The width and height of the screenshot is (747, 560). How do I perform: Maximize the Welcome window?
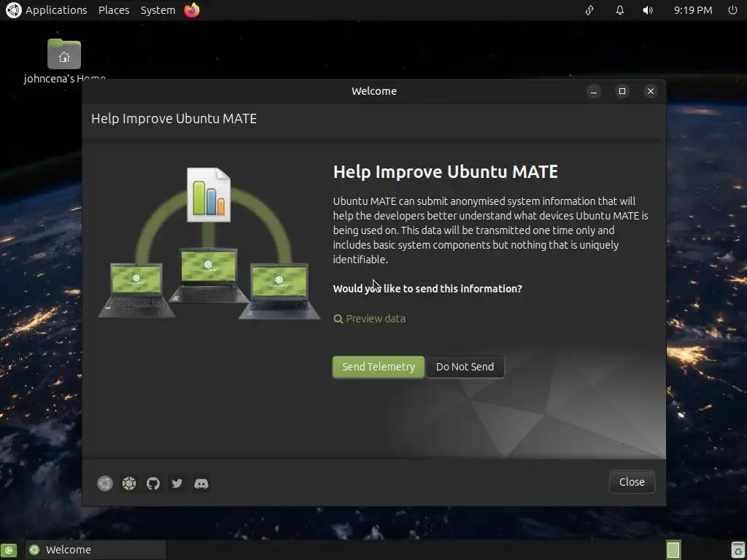pos(622,91)
